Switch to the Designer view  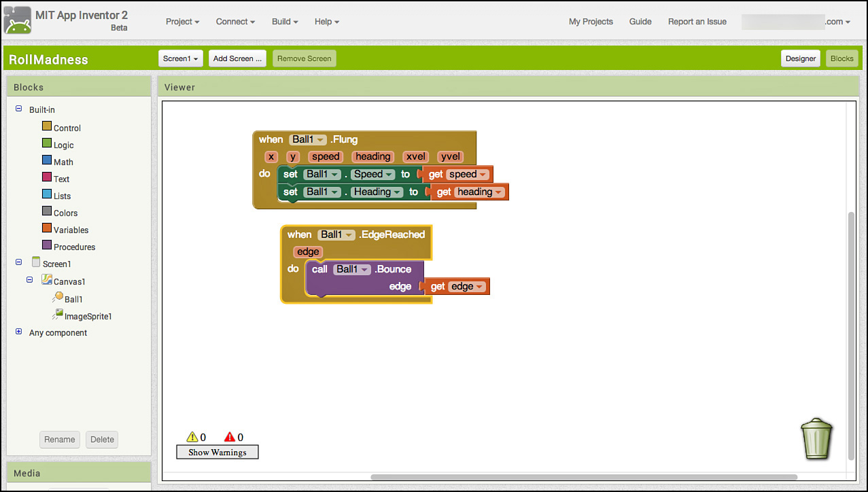click(800, 58)
